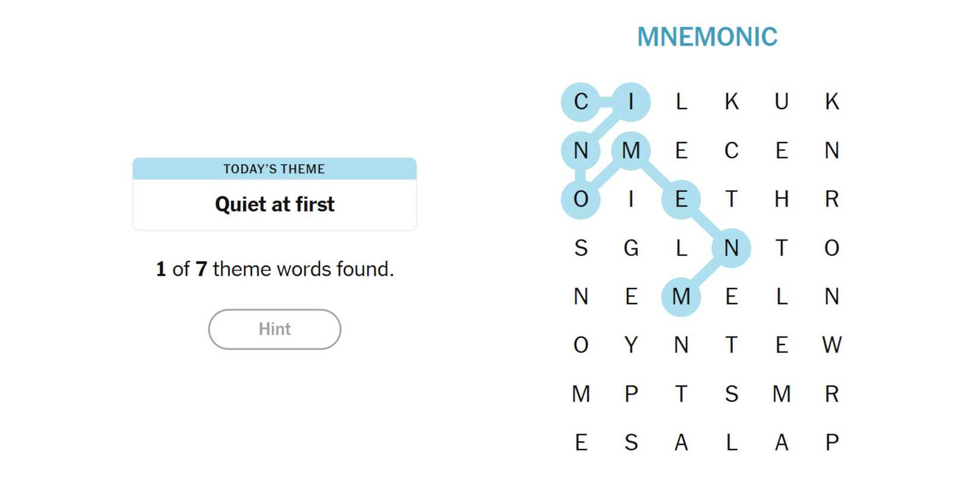Pick the A between S and L
This screenshot has width=980, height=490.
click(681, 442)
